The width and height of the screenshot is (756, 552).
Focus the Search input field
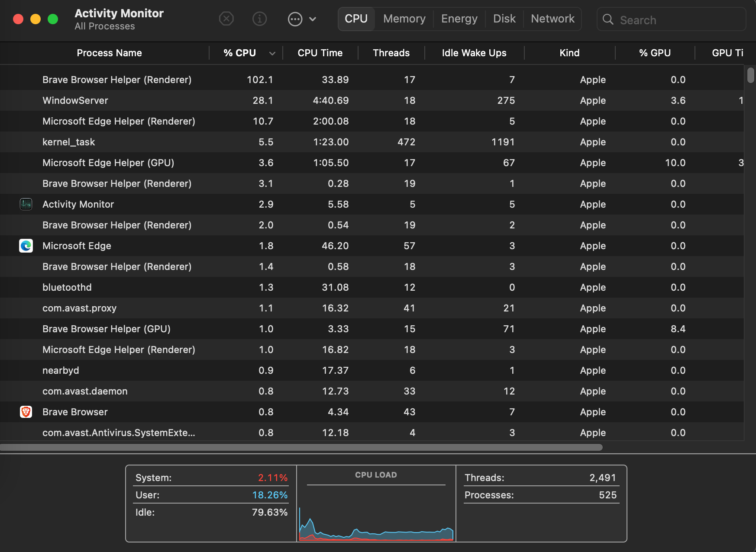click(x=671, y=19)
